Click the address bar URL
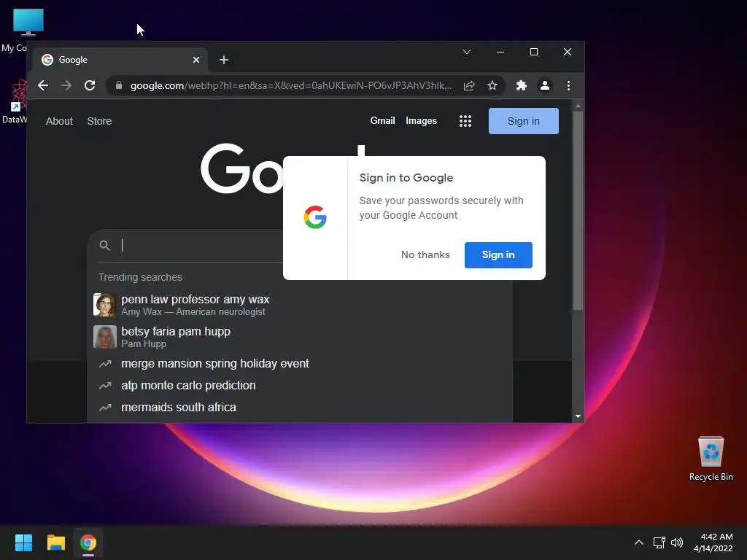This screenshot has height=560, width=747. coord(291,86)
